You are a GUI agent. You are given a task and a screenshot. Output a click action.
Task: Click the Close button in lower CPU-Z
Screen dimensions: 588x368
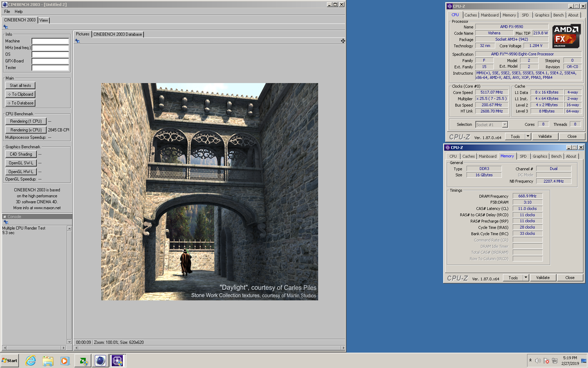[570, 278]
